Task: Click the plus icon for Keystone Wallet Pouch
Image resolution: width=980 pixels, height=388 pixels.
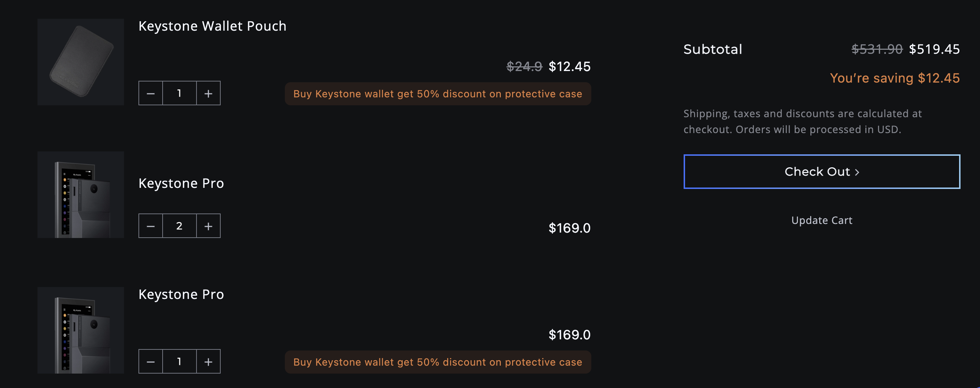Action: coord(208,93)
